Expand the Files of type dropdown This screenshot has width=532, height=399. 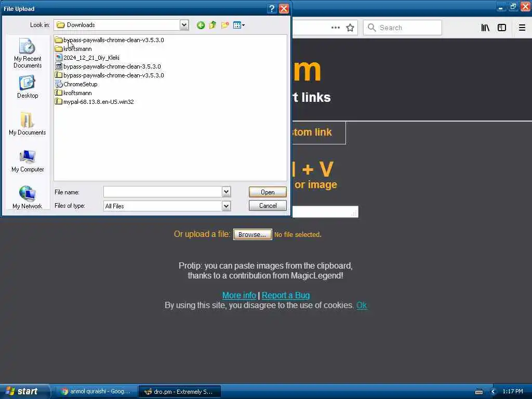[227, 206]
